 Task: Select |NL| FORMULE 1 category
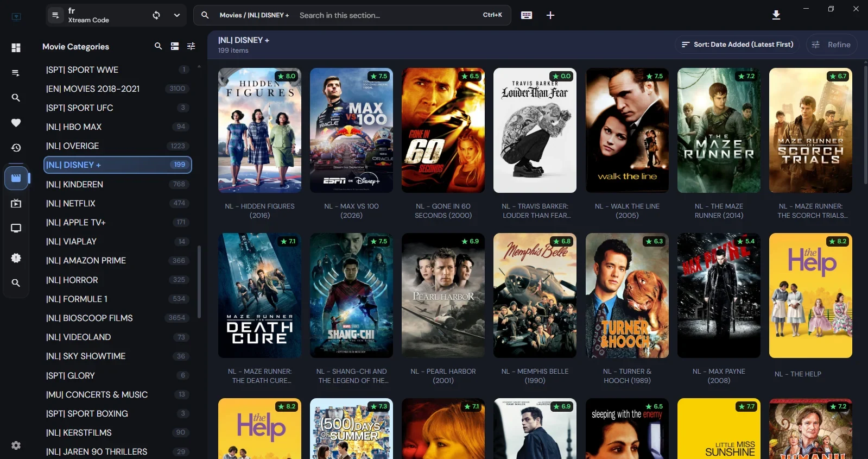117,299
